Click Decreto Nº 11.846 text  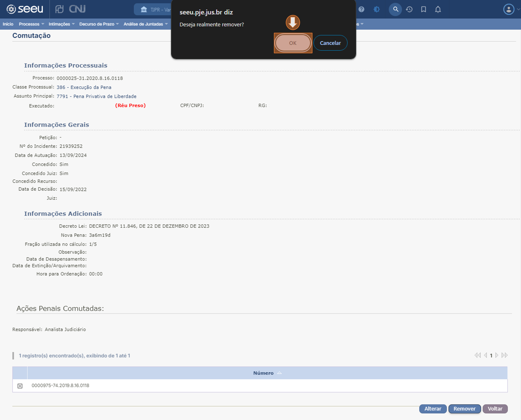point(149,226)
